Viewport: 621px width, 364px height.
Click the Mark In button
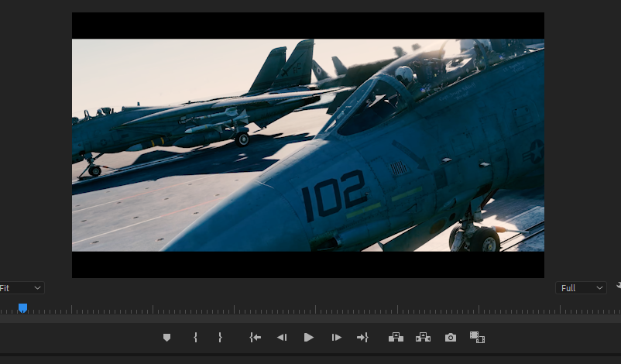(195, 338)
